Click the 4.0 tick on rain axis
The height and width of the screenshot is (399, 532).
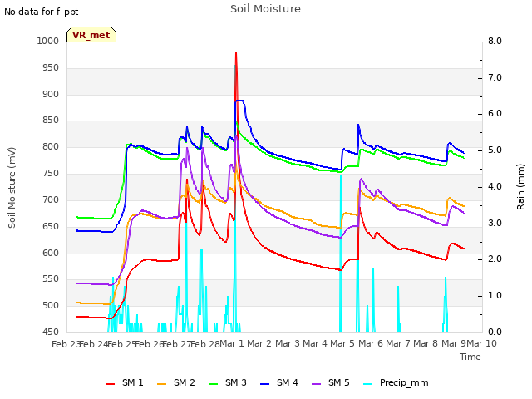pyautogui.click(x=495, y=186)
